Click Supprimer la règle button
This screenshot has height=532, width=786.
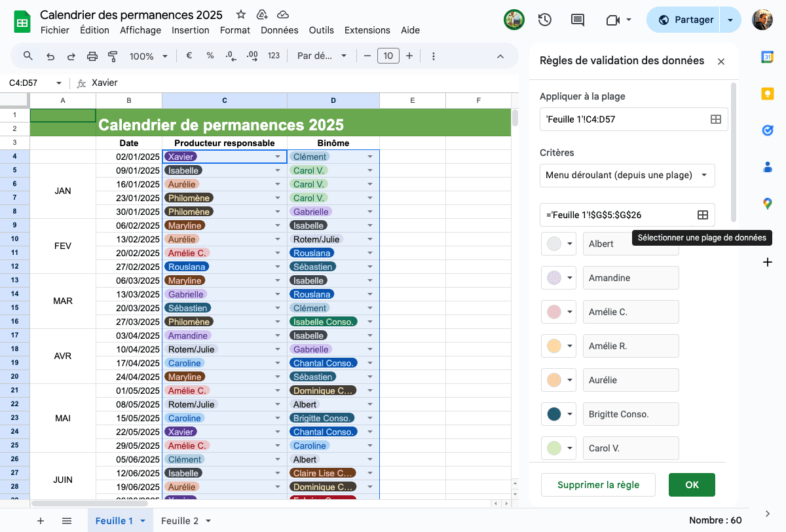point(598,485)
